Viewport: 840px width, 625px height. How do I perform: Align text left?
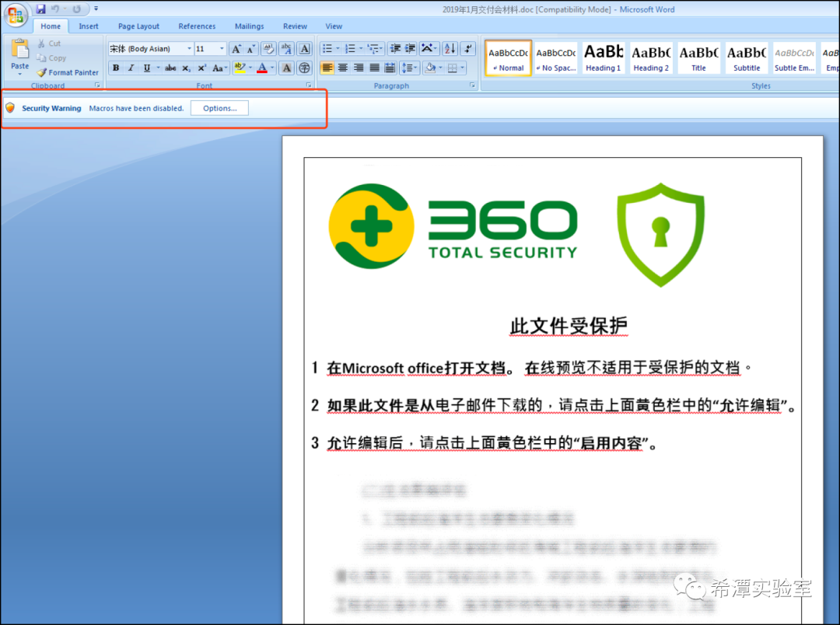click(327, 68)
